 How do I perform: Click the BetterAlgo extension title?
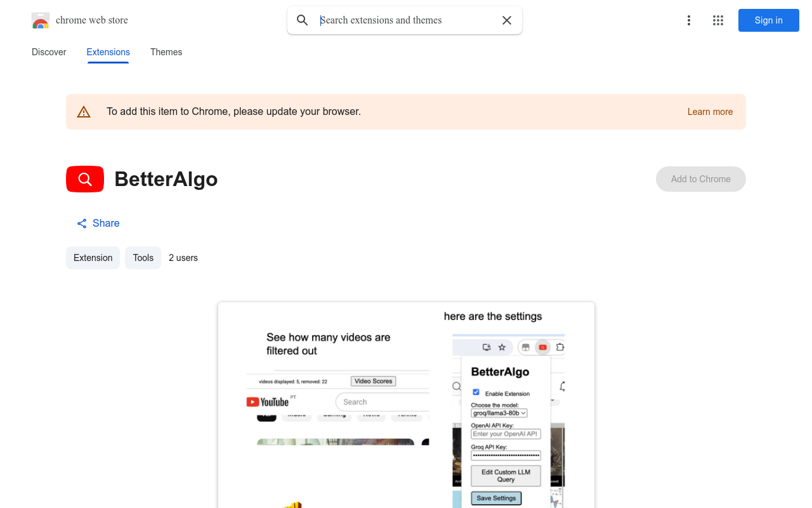166,179
